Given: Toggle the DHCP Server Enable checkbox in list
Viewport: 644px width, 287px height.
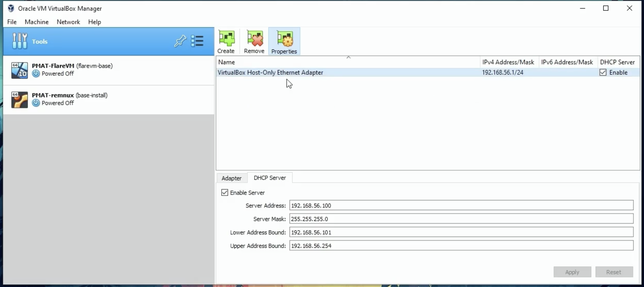Looking at the screenshot, I should (x=603, y=72).
